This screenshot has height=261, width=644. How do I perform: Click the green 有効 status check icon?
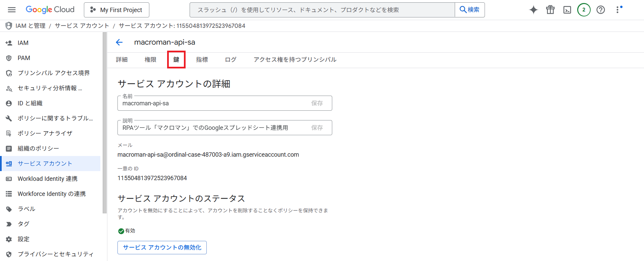pos(121,231)
